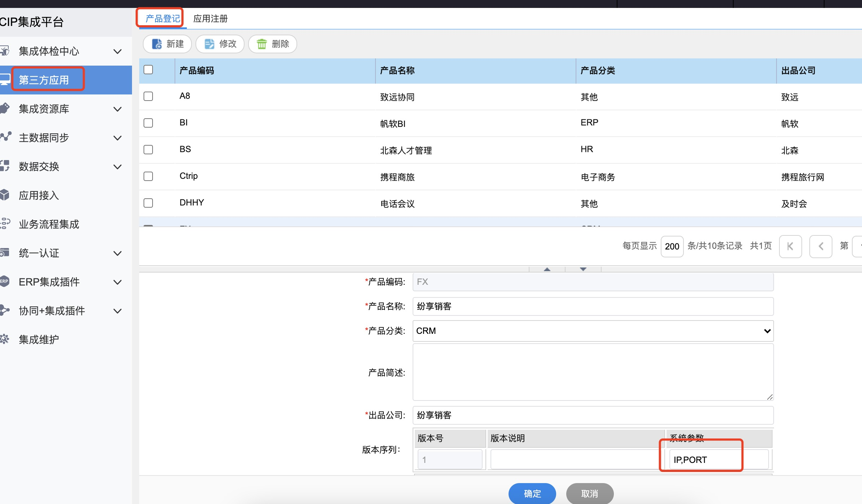Expand panel with the down triangle splitter
The image size is (862, 504).
[583, 269]
